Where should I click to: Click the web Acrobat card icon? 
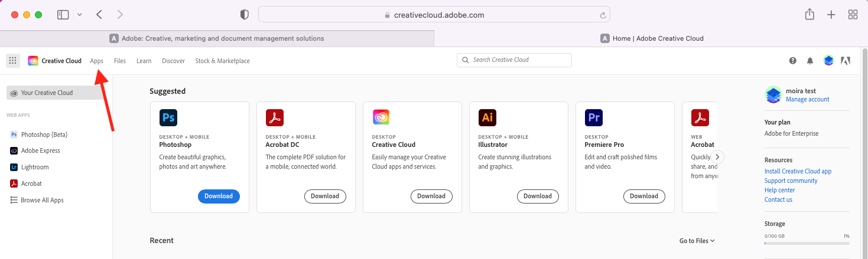pos(700,118)
